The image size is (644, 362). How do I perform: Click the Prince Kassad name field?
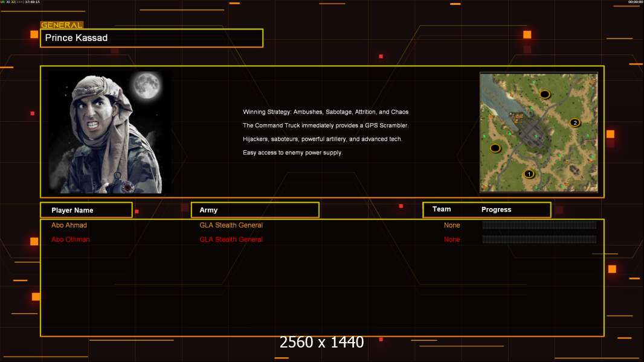click(152, 38)
